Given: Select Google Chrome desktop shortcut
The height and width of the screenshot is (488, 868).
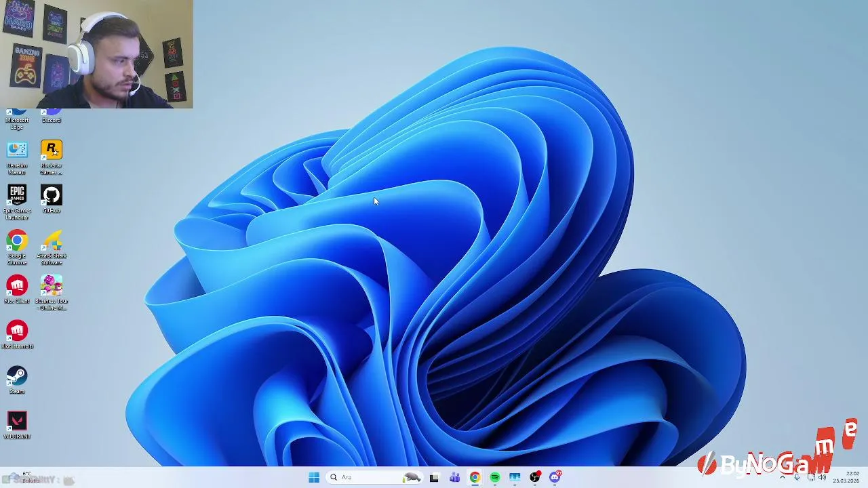Looking at the screenshot, I should point(17,248).
